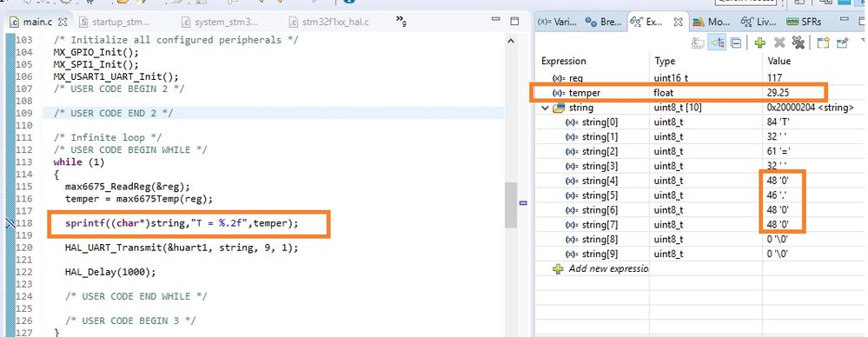
Task: Minimize the Expressions panel
Action: [845, 20]
